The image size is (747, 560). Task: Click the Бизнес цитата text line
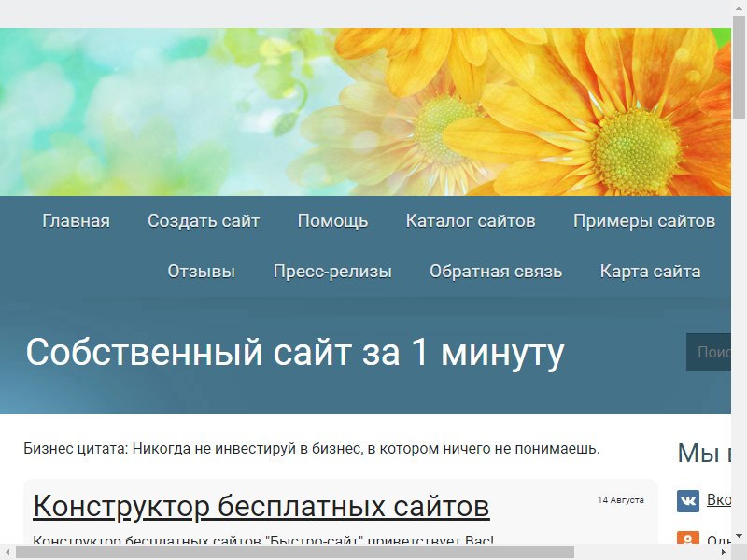pyautogui.click(x=312, y=449)
